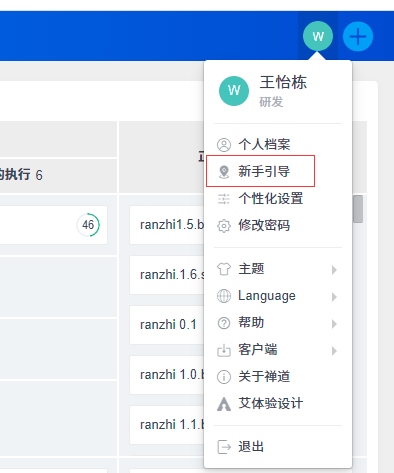Click the 研发 role label
The image size is (394, 473).
tap(271, 102)
